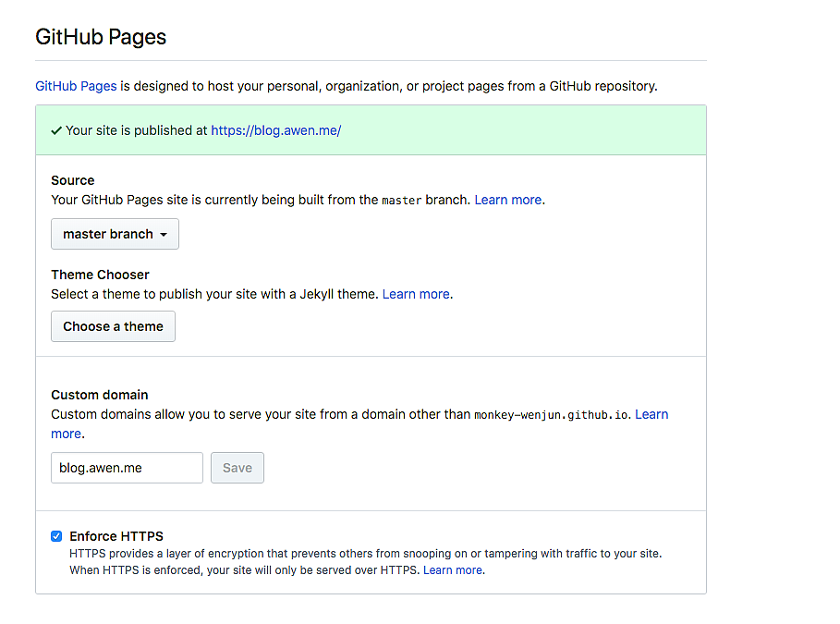
Task: Click the GitHub Pages section heading
Action: click(x=101, y=38)
